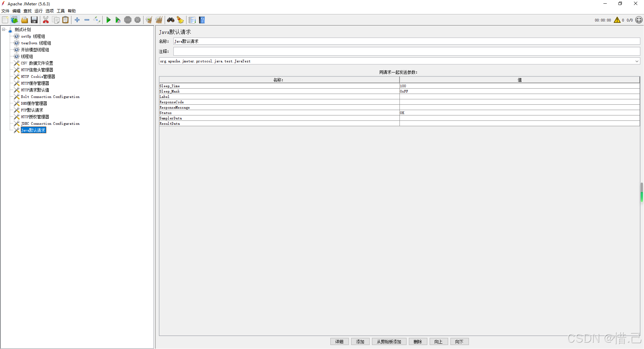Screen dimensions: 644x349
Task: Select the HTTP信息头管理器 node
Action: [x=37, y=70]
